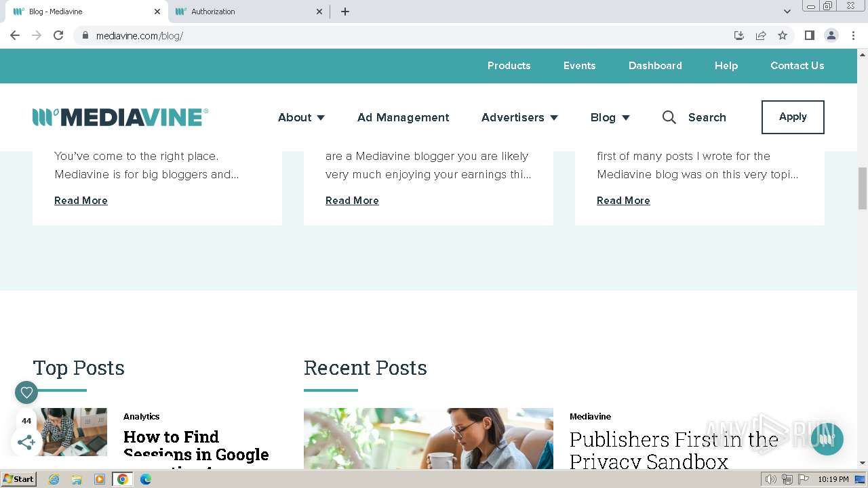The width and height of the screenshot is (868, 488).
Task: Open the Recent Posts woman with cup image
Action: [429, 439]
